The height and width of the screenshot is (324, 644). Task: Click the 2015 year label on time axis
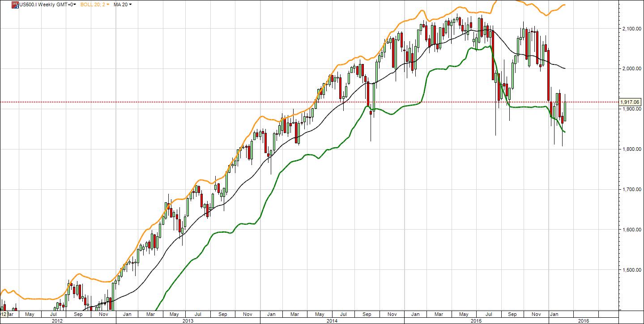click(477, 320)
